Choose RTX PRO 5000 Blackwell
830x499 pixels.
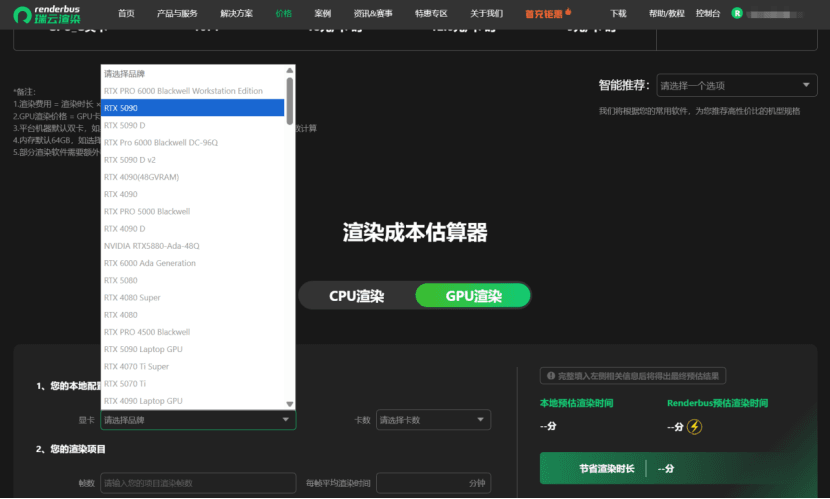click(x=193, y=211)
